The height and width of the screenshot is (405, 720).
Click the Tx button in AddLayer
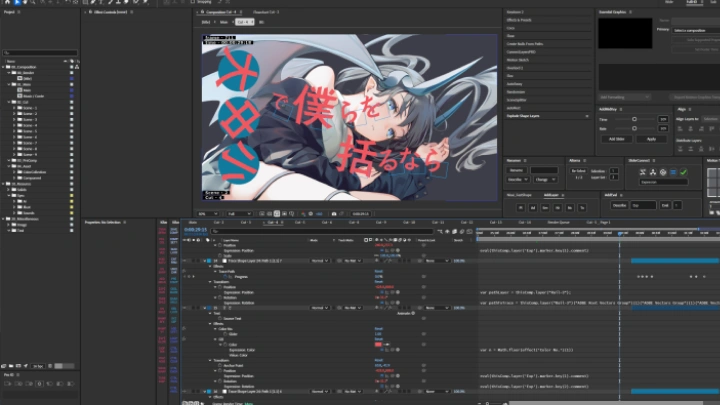tap(582, 208)
